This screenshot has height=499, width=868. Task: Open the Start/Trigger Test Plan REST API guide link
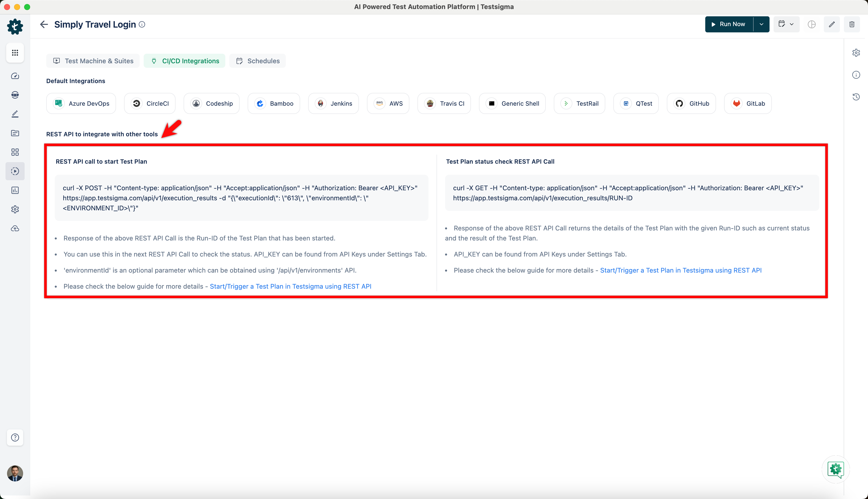(290, 286)
